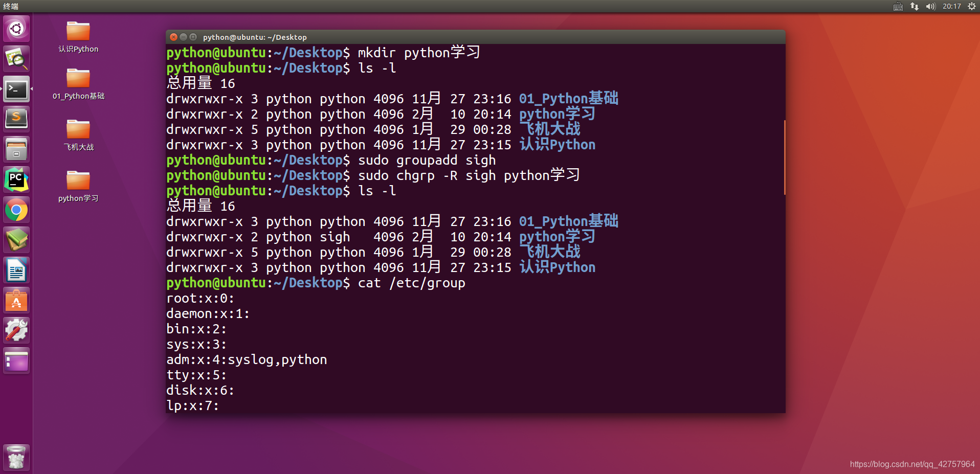Close the terminal window
The height and width of the screenshot is (474, 980).
coord(174,37)
